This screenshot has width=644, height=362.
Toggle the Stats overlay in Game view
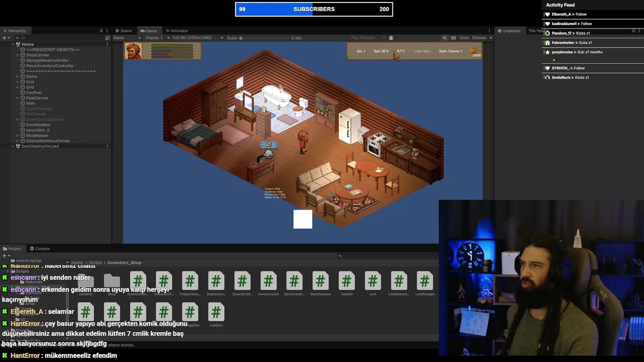tap(464, 38)
